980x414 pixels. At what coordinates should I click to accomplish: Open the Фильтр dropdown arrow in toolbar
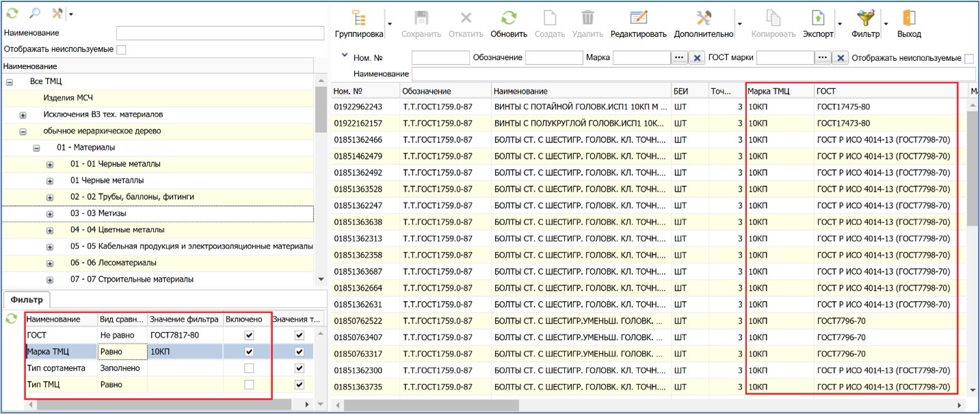886,24
